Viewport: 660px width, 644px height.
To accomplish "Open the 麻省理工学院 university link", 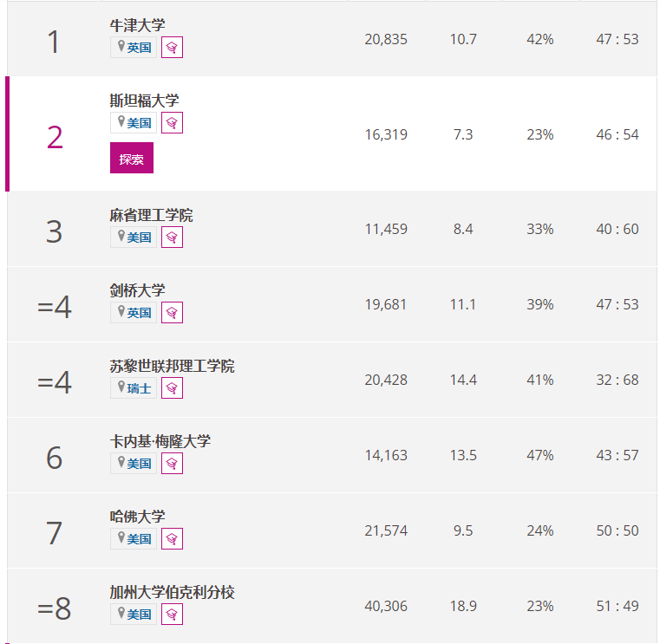I will (x=151, y=215).
